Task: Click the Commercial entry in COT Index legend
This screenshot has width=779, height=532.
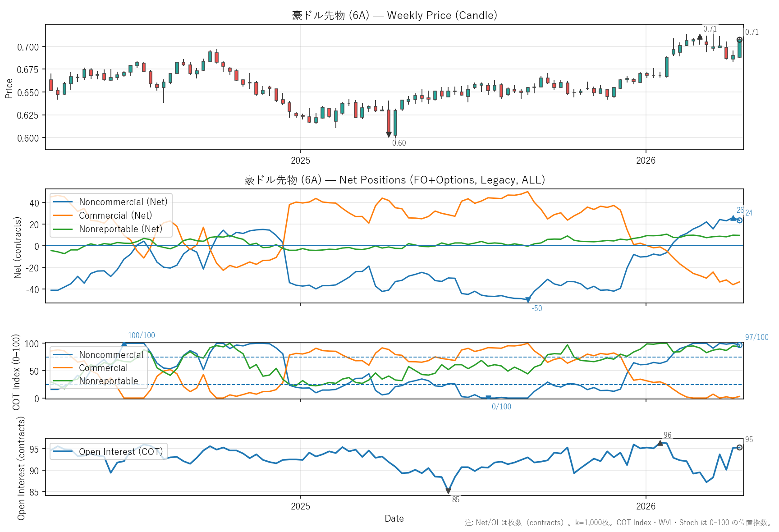Action: click(103, 368)
